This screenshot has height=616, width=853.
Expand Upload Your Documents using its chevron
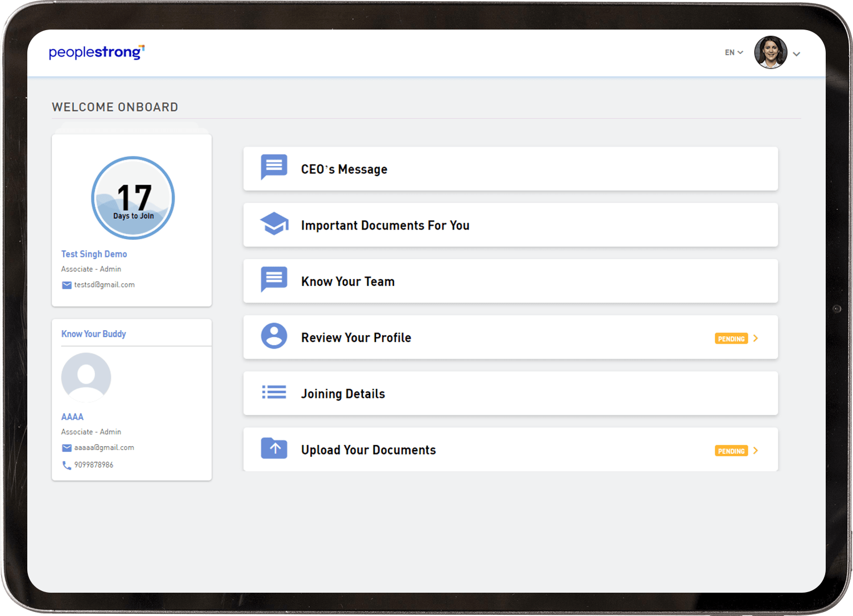click(x=756, y=451)
